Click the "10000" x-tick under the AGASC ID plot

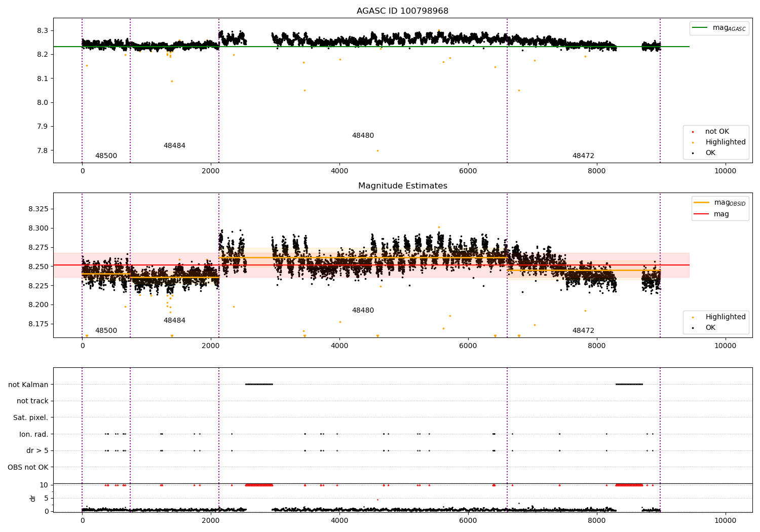(725, 171)
